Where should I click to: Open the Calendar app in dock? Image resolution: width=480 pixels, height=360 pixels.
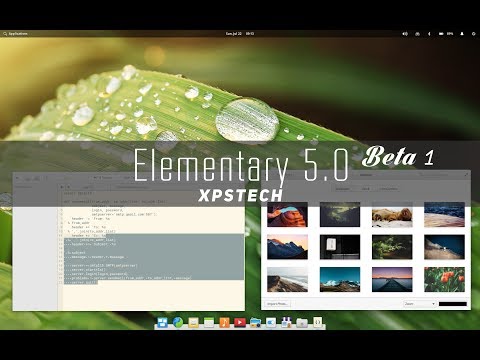point(209,322)
